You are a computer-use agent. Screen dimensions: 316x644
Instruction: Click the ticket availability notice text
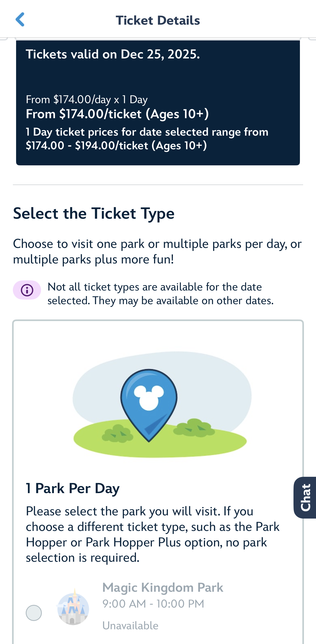coord(160,294)
